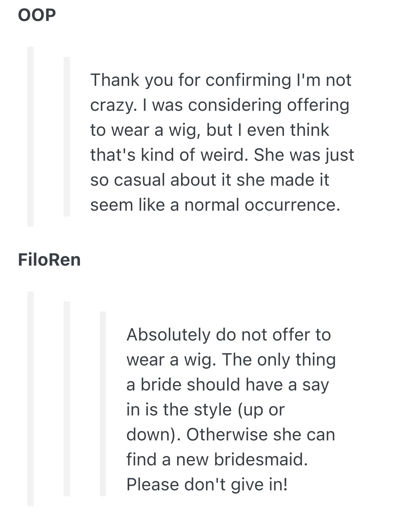
Task: Click the word "crazy" in OOP's comment
Action: point(111,105)
